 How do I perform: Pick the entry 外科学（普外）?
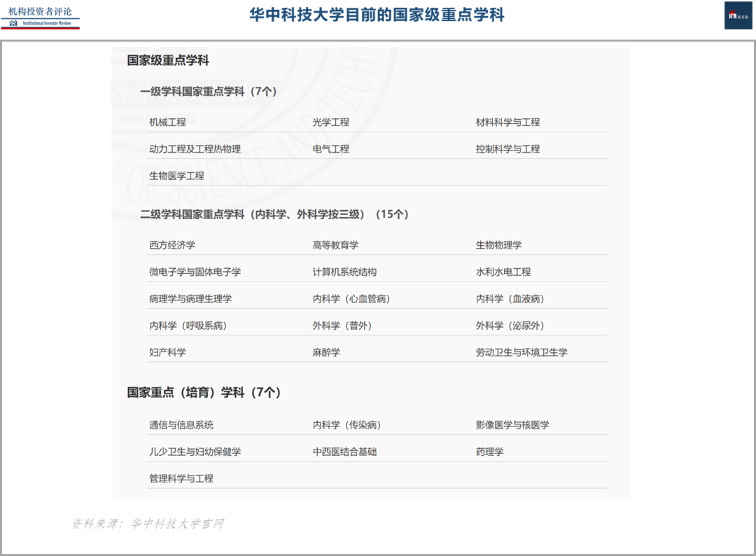point(342,326)
